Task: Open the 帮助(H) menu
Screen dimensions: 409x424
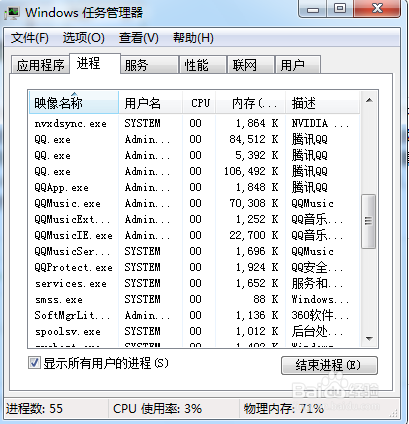Action: (x=193, y=38)
